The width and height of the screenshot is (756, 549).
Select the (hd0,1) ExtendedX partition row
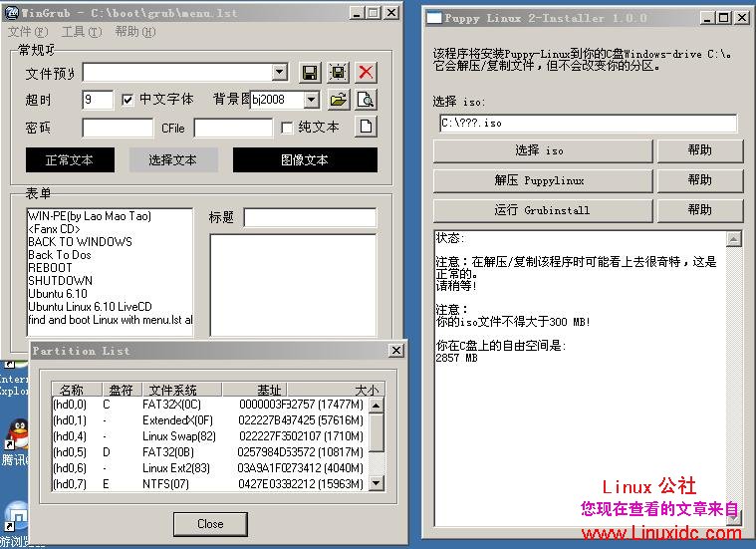tap(209, 420)
